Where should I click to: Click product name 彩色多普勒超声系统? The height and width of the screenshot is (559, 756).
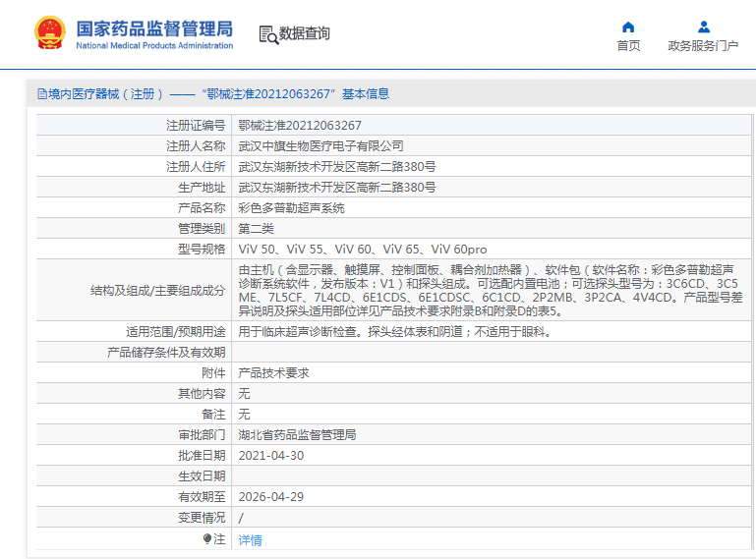(292, 207)
